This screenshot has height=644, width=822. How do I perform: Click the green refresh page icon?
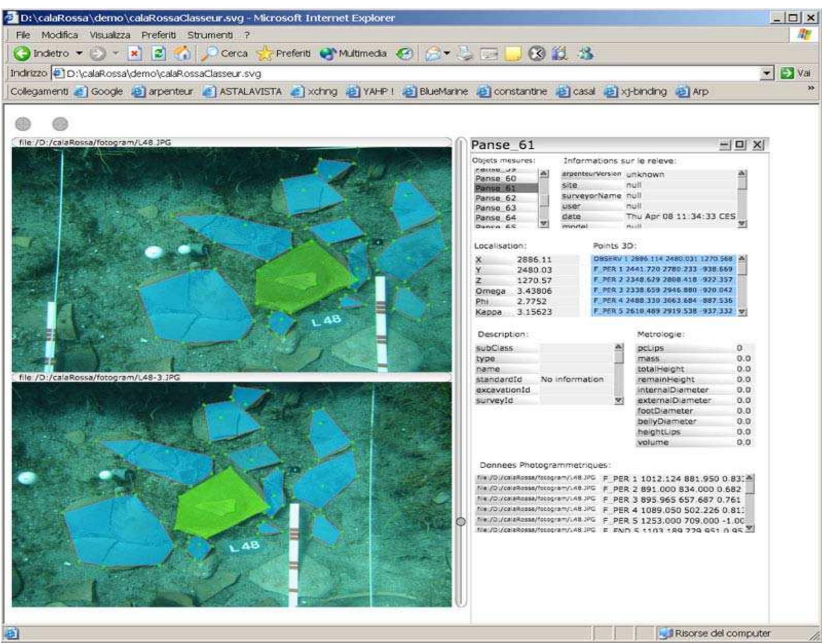[x=159, y=53]
